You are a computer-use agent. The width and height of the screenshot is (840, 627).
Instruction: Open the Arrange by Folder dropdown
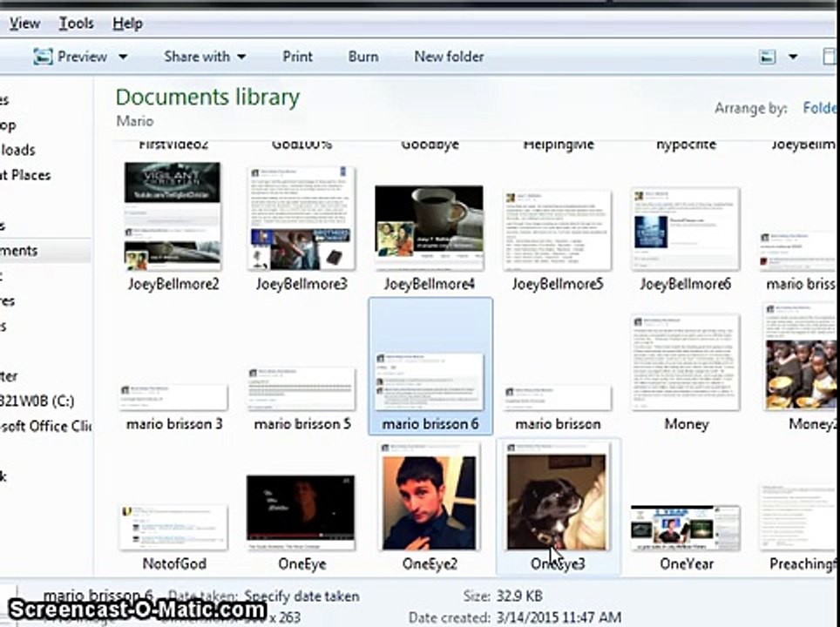(820, 108)
